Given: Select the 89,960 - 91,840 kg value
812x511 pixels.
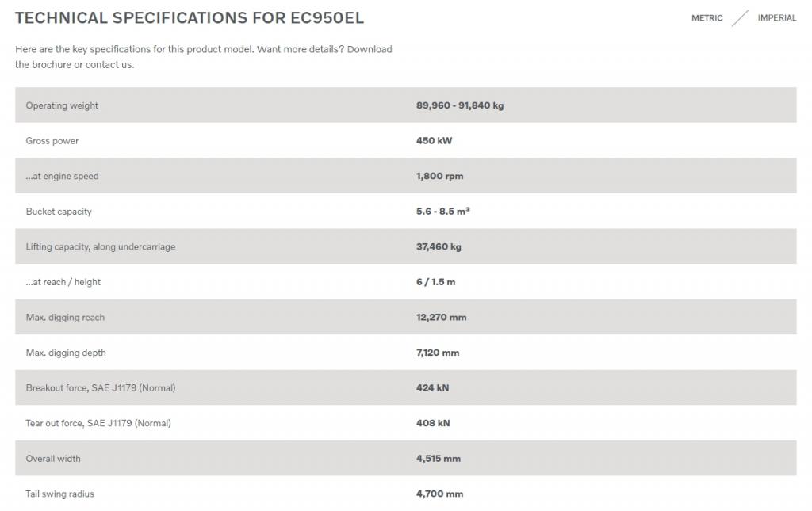Looking at the screenshot, I should click(x=460, y=105).
